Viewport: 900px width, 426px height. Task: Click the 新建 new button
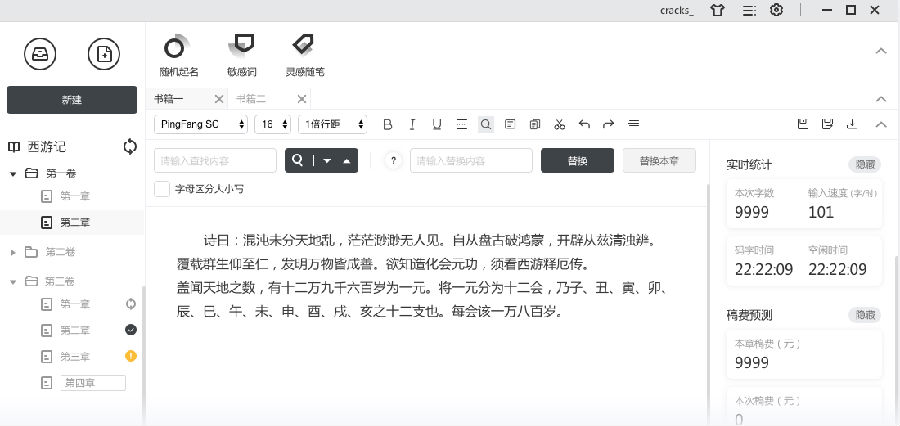click(72, 100)
